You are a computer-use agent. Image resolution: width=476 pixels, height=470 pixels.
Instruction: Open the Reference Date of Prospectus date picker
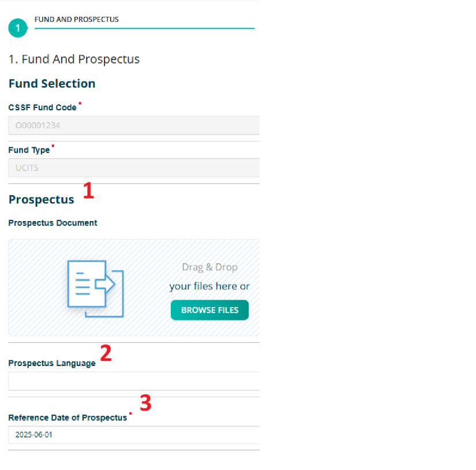134,435
